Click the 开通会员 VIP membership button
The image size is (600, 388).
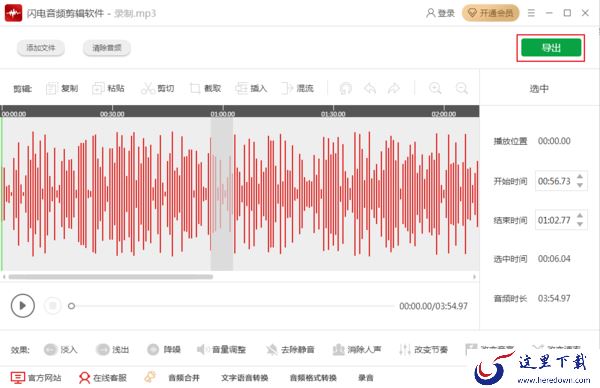(x=491, y=13)
